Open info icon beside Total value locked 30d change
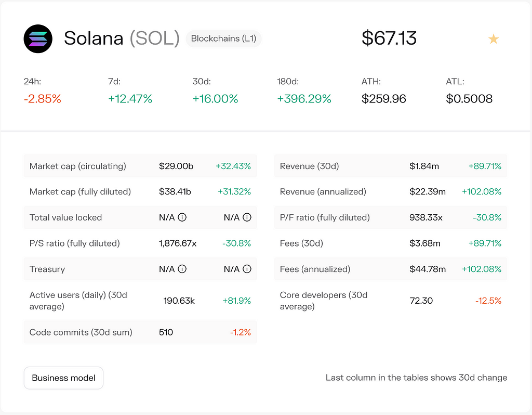Image resolution: width=532 pixels, height=415 pixels. click(x=247, y=217)
